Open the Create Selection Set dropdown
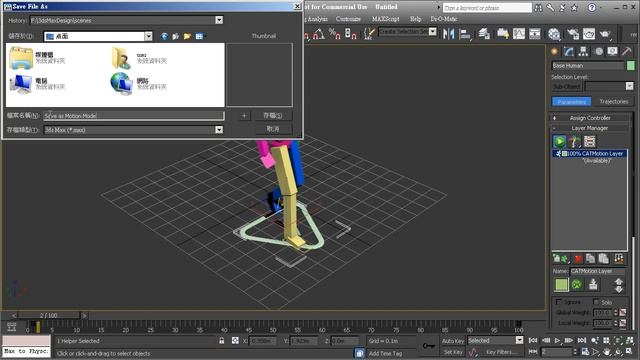 click(433, 31)
